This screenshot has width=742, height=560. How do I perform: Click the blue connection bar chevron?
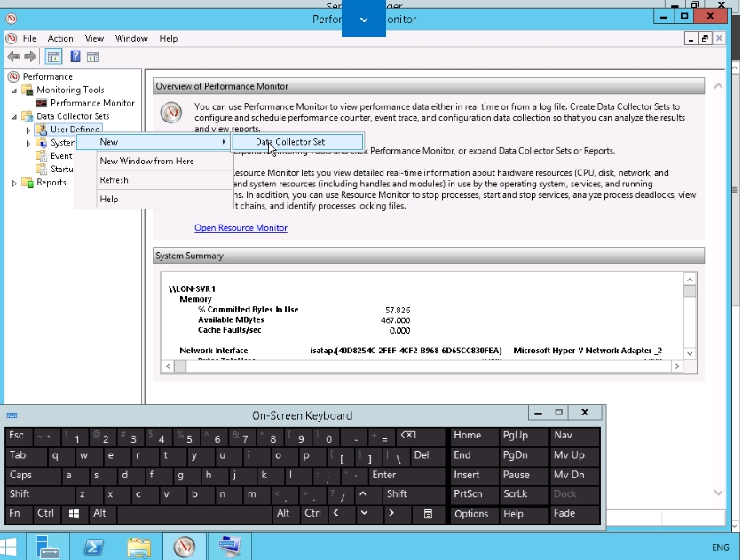pos(364,20)
